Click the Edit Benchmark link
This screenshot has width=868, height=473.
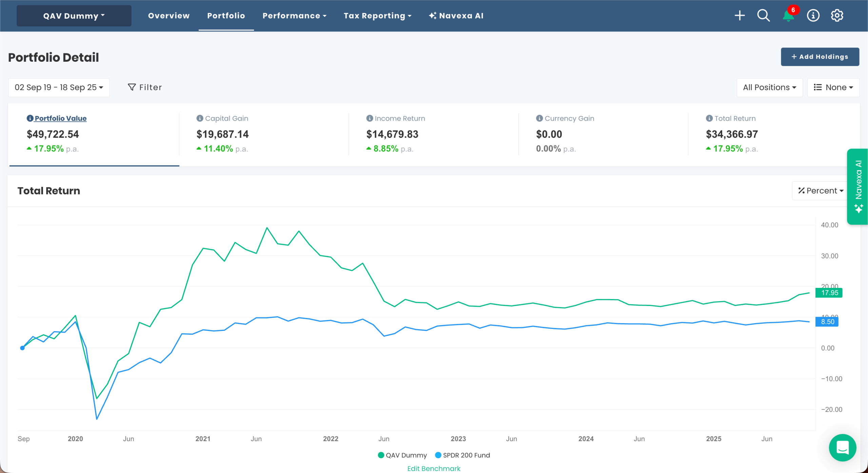[434, 468]
